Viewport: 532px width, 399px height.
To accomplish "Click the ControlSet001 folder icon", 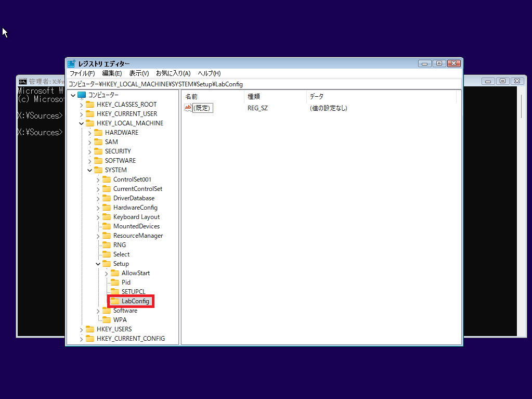I will coord(107,179).
